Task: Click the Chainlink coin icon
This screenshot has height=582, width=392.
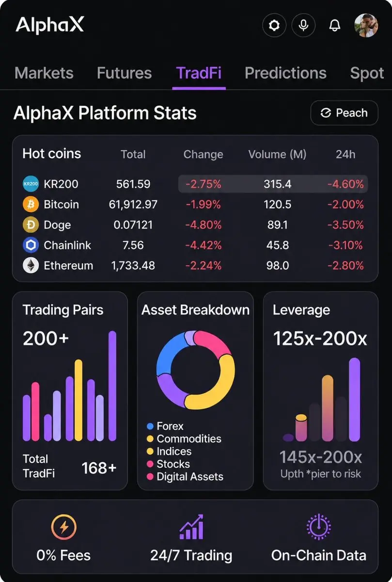Action: pos(31,245)
